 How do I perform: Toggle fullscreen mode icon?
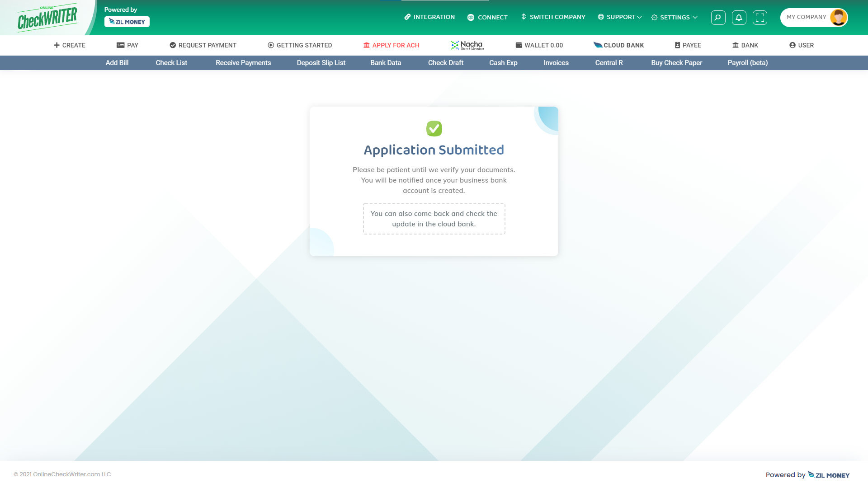760,17
